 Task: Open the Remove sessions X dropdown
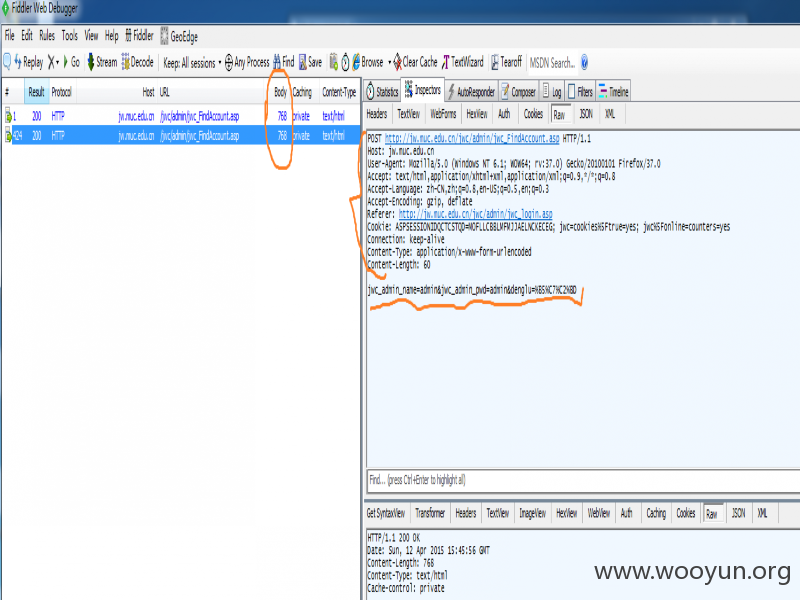54,62
